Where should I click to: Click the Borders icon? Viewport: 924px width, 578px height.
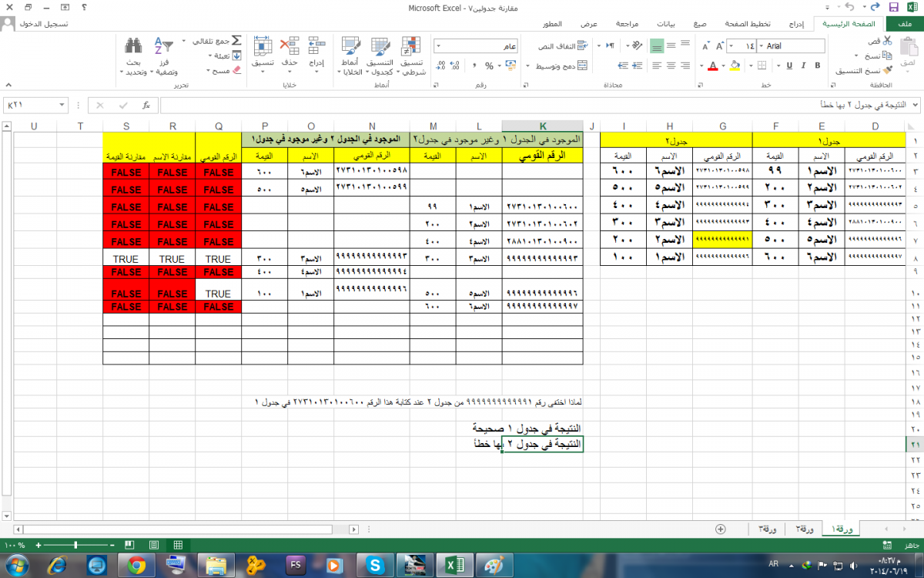(x=762, y=66)
